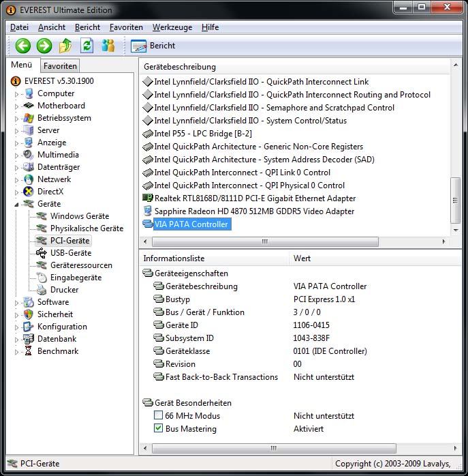
Task: Select Geräteressourcen in the tree
Action: [x=81, y=265]
